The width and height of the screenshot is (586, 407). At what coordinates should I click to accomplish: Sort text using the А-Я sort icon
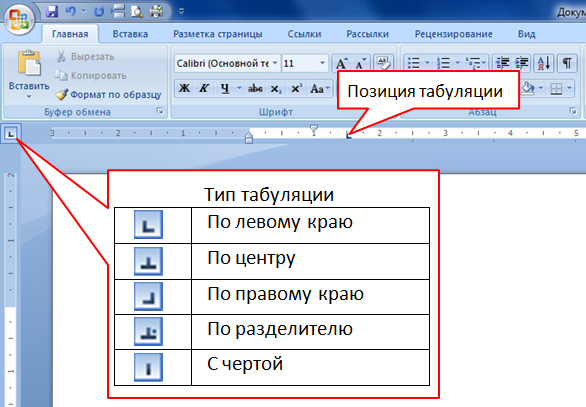(x=544, y=63)
